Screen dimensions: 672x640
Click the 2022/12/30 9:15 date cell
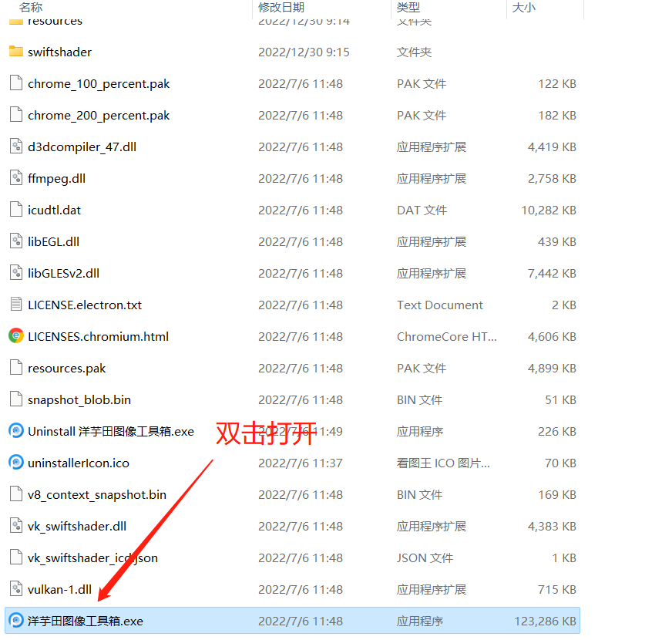(x=304, y=52)
